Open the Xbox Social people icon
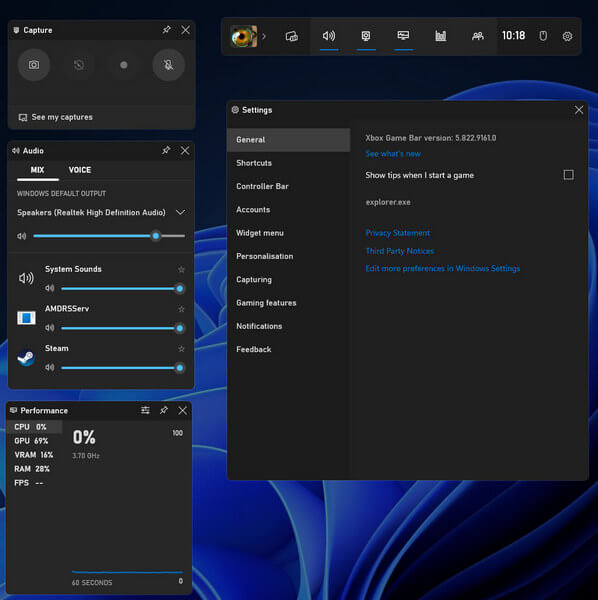This screenshot has height=600, width=598. 478,36
